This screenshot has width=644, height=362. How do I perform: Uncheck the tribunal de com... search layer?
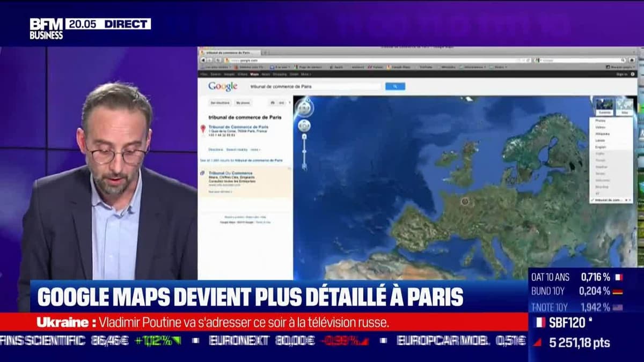592,200
